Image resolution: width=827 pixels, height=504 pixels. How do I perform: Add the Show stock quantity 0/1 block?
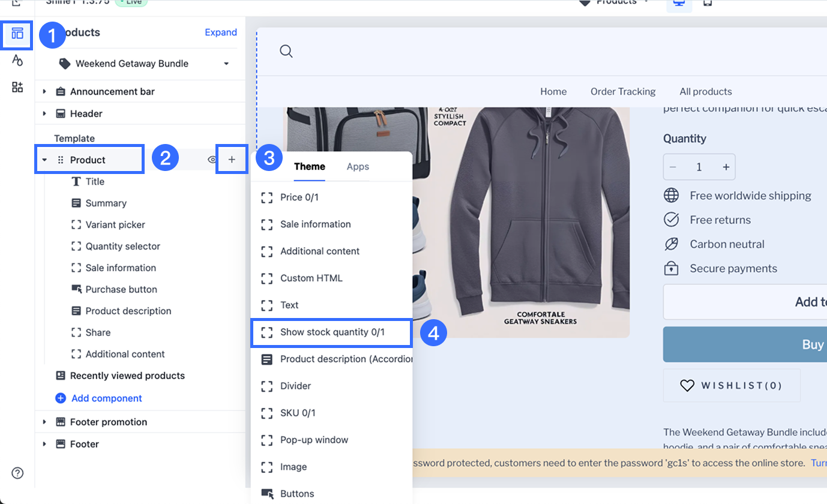coord(331,332)
